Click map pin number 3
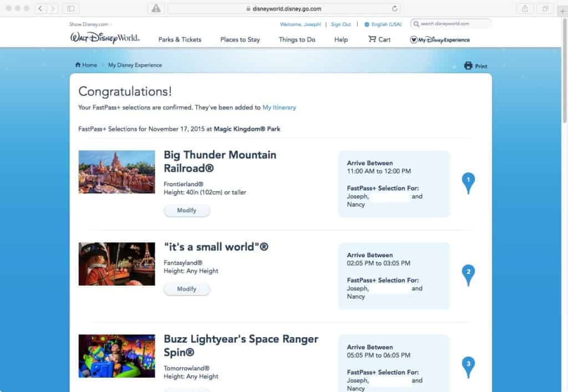568x392 pixels. (x=468, y=367)
